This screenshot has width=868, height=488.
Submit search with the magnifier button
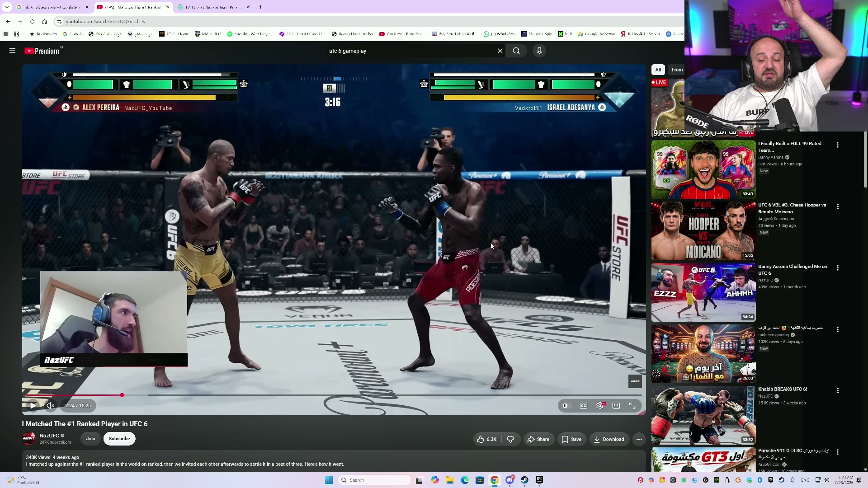tap(516, 51)
